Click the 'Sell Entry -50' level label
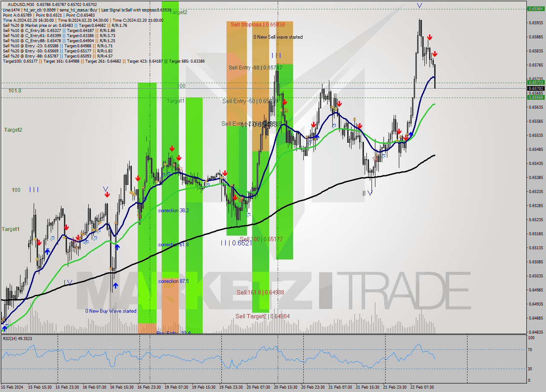546x392 pixels. [250, 101]
